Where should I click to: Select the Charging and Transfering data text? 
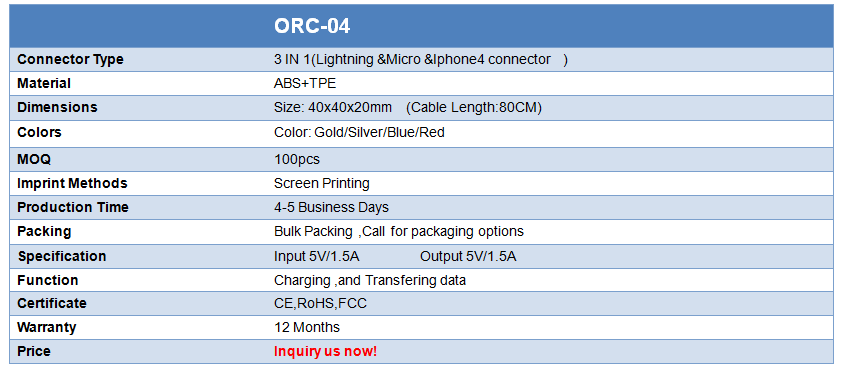(370, 280)
